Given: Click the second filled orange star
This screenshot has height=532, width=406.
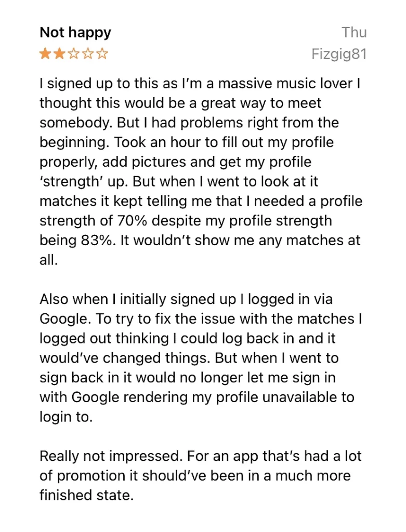Looking at the screenshot, I should tap(59, 54).
